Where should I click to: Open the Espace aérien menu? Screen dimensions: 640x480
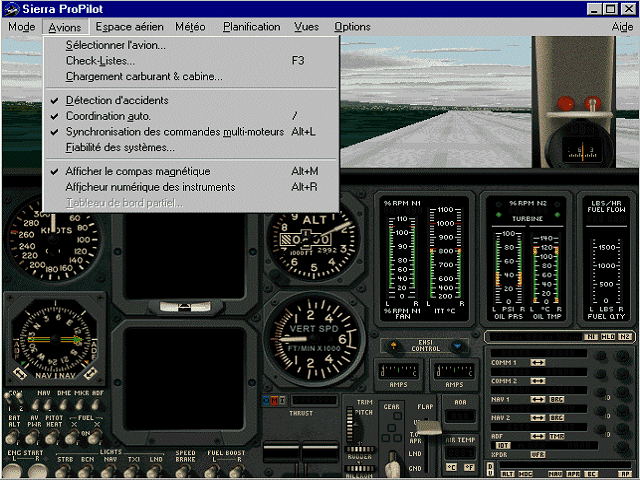[x=129, y=27]
